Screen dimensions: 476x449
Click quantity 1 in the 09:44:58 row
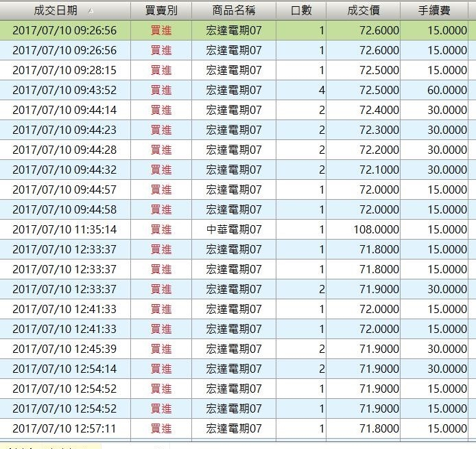coord(301,209)
